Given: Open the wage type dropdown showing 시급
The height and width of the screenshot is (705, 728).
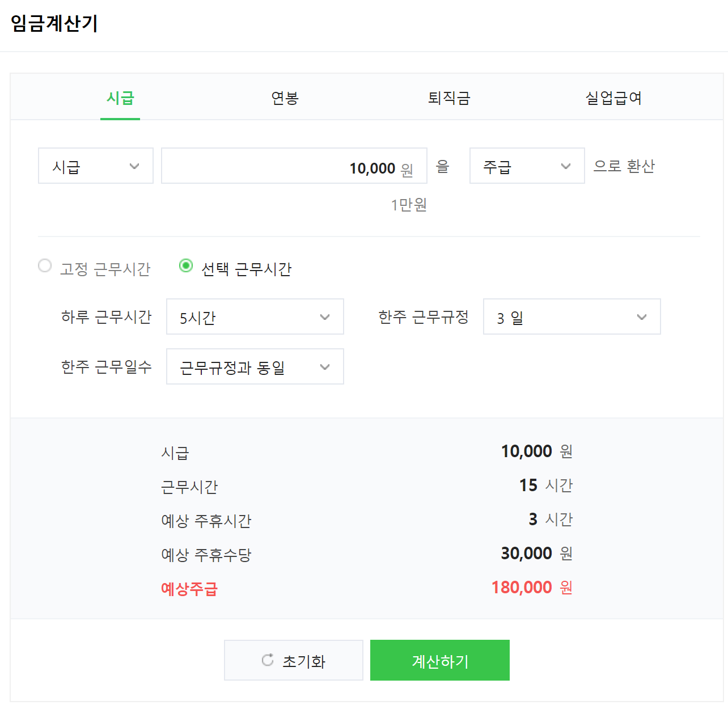Looking at the screenshot, I should 95,166.
